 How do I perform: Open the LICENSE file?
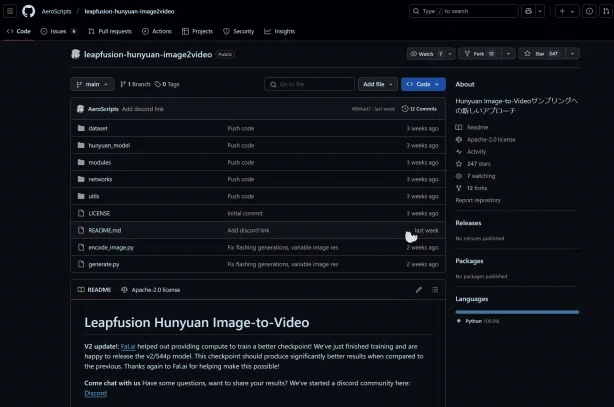[99, 213]
